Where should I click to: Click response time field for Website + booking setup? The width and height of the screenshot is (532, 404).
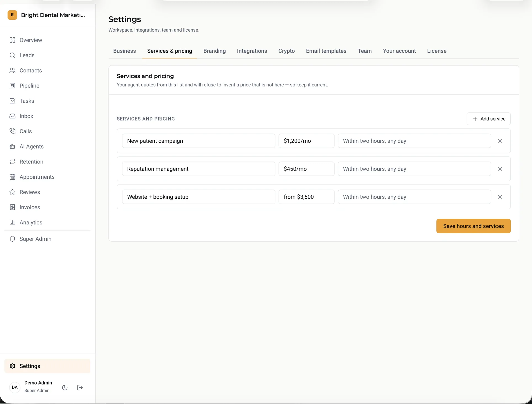pos(414,197)
